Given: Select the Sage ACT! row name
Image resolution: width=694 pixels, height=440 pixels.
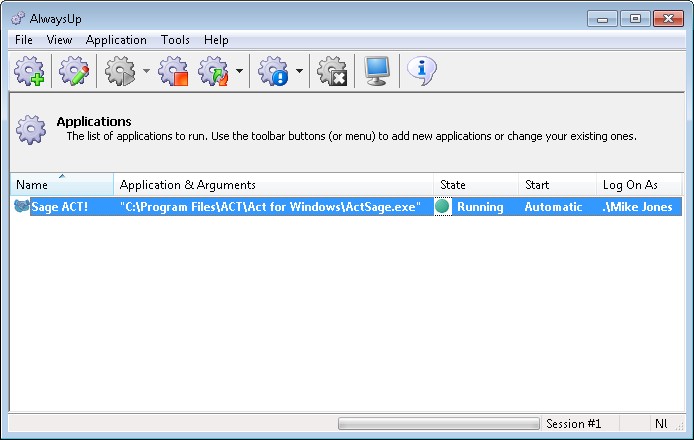Looking at the screenshot, I should [x=59, y=207].
